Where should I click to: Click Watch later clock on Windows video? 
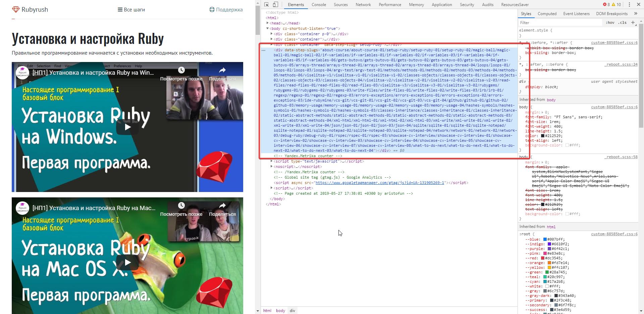pos(181,70)
